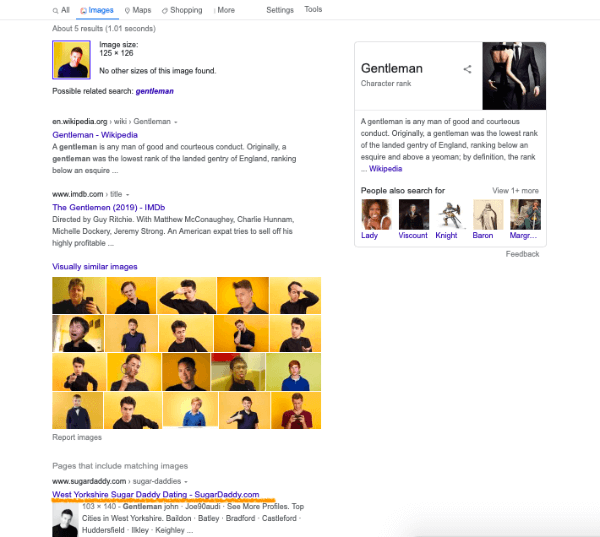Click Report images link

point(77,437)
